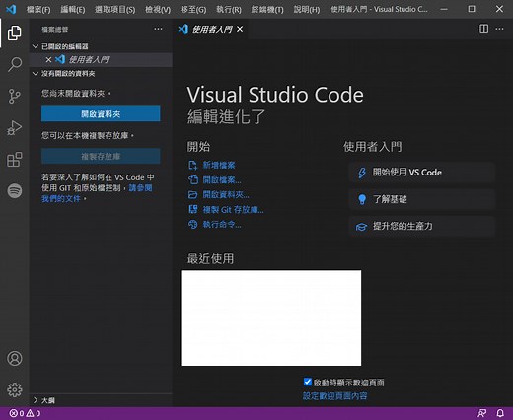Close 使用者入門 in open editors list
513x420 pixels.
48,60
